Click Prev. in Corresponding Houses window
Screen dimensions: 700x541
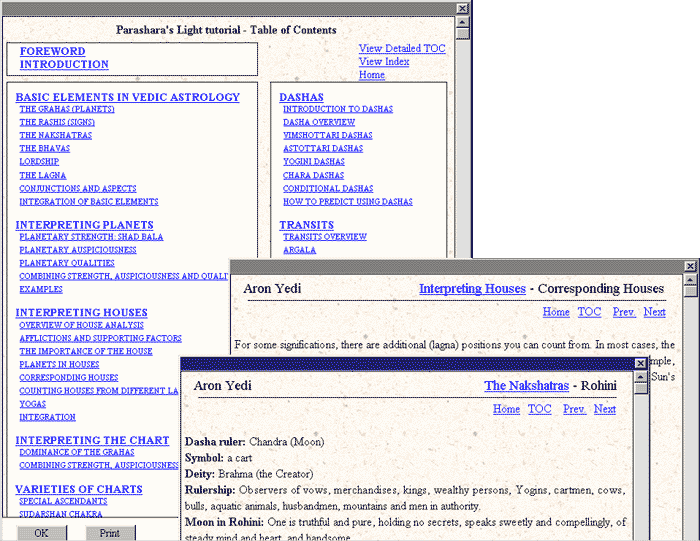624,312
